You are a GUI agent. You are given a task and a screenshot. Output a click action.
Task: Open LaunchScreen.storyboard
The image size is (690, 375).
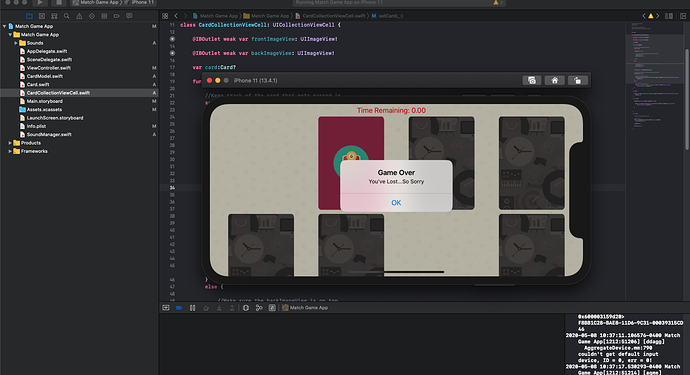(x=55, y=118)
